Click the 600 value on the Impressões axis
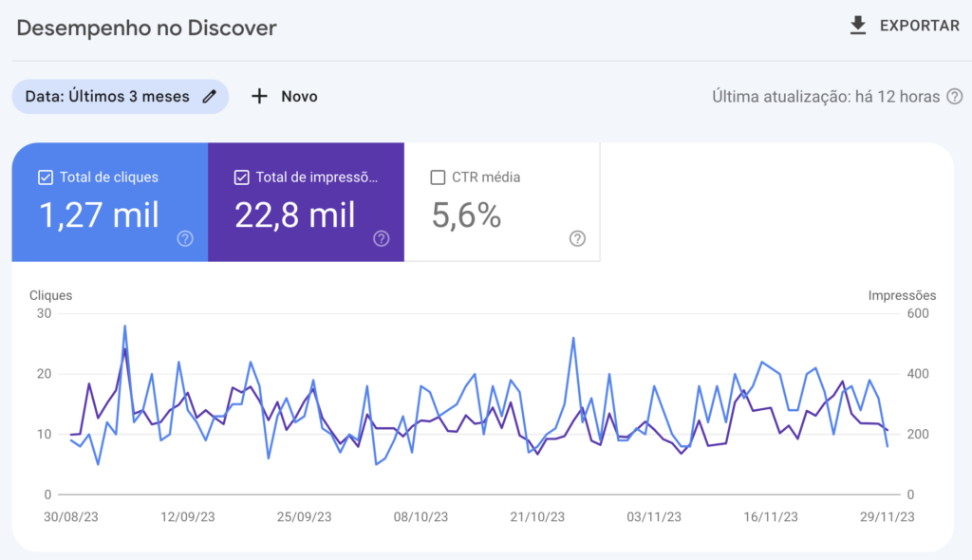This screenshot has width=972, height=560. pos(918,313)
